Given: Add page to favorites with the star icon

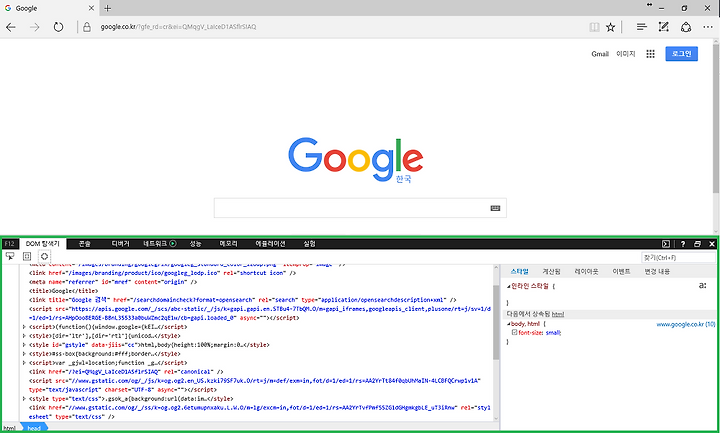Looking at the screenshot, I should coord(610,27).
